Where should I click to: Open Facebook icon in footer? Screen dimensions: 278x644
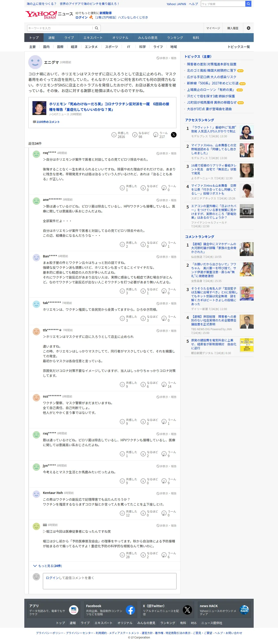pos(130,610)
